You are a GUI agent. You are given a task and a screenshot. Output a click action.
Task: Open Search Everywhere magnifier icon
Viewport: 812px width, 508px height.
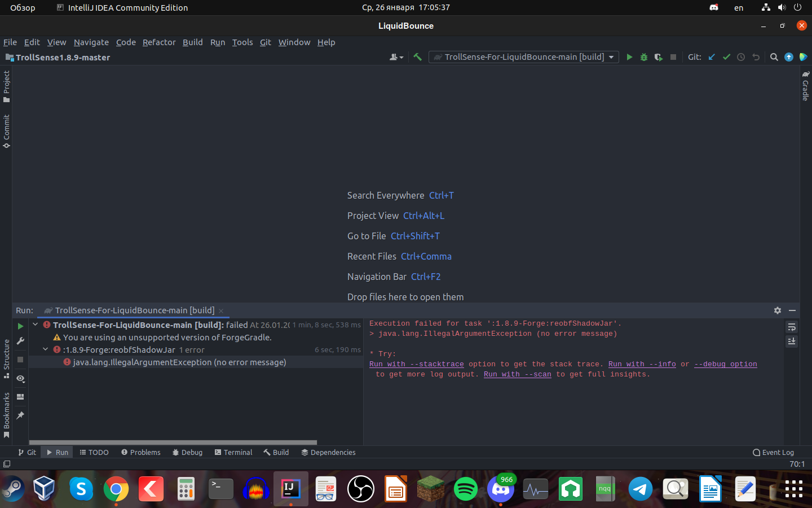click(774, 57)
